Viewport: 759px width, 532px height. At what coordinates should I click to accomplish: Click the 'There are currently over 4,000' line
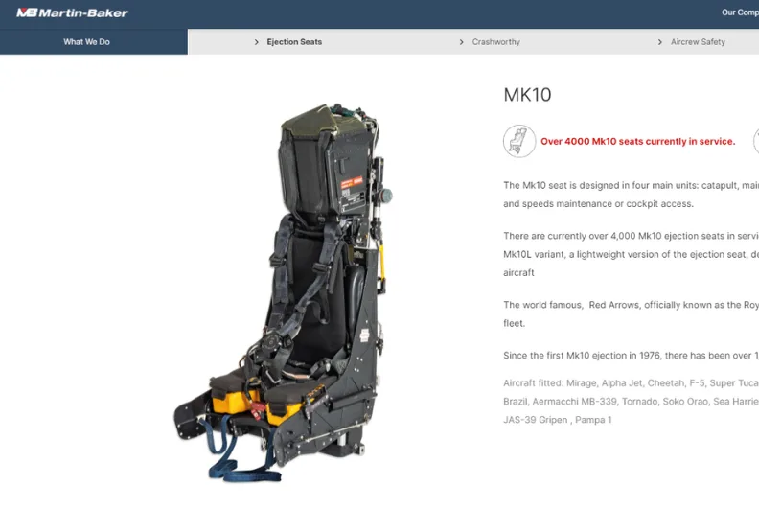click(x=631, y=236)
